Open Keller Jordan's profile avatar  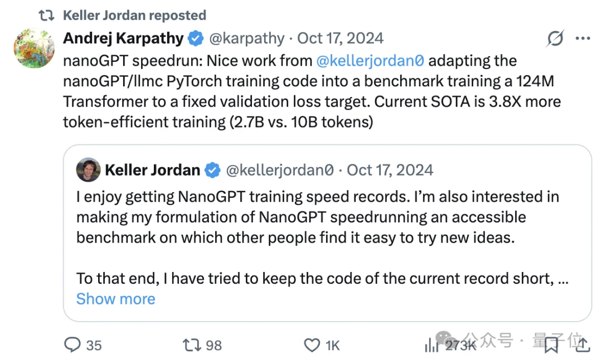coord(88,169)
